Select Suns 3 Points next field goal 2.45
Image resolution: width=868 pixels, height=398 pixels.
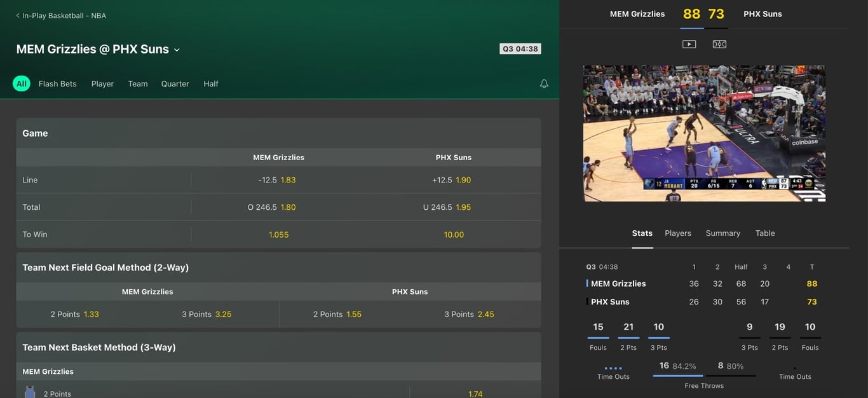click(x=469, y=314)
